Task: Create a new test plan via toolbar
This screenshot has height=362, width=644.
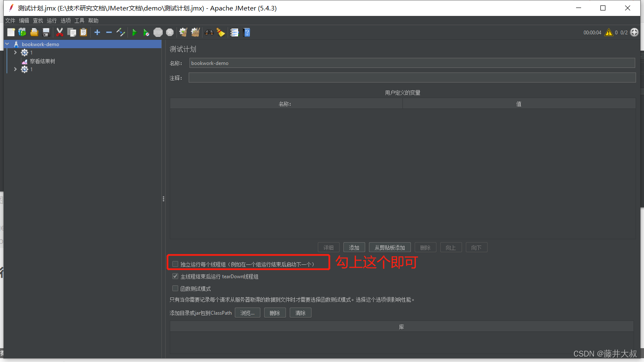Action: pos(11,32)
